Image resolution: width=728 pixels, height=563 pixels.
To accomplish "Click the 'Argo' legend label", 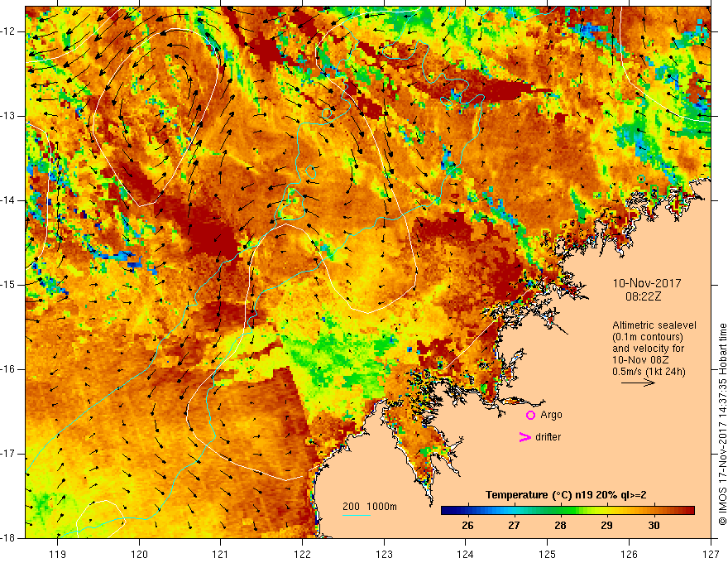I will coord(551,415).
